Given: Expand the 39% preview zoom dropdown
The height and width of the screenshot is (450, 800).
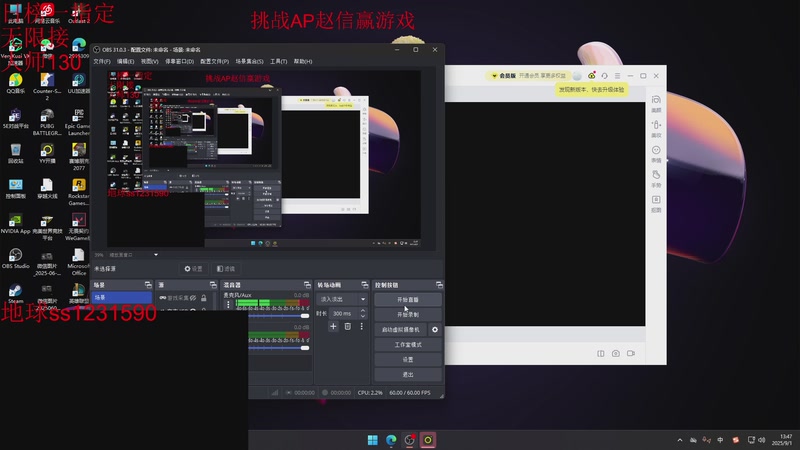Looking at the screenshot, I should point(156,255).
